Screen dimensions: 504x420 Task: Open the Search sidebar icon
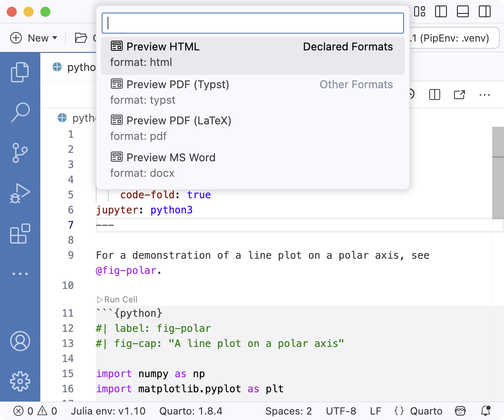[20, 112]
